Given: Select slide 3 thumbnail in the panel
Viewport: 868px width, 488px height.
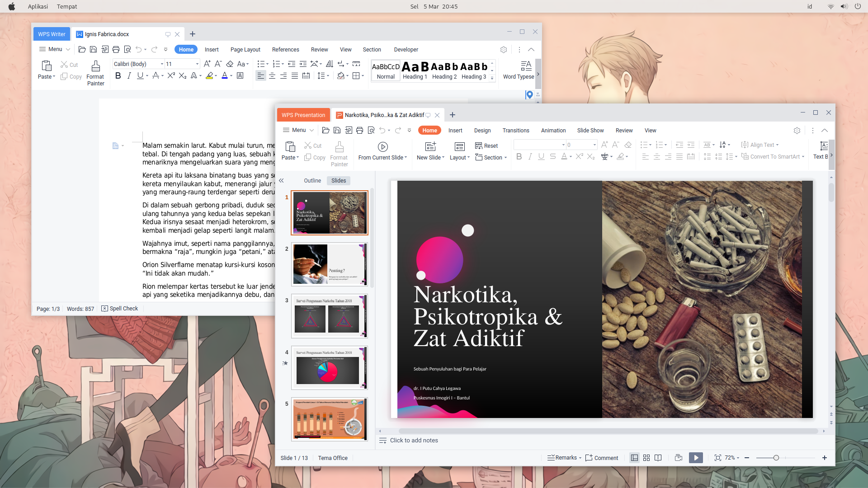Looking at the screenshot, I should point(329,316).
